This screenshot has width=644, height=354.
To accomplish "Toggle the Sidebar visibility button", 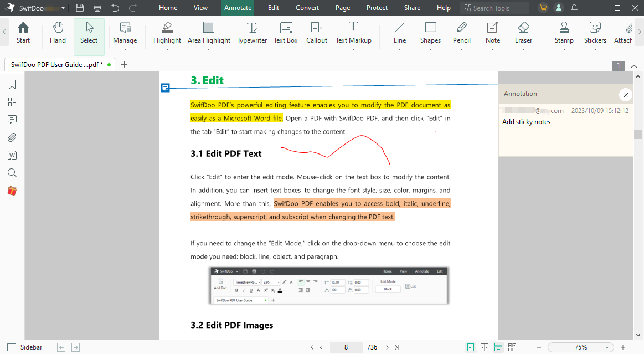I will pyautogui.click(x=25, y=347).
